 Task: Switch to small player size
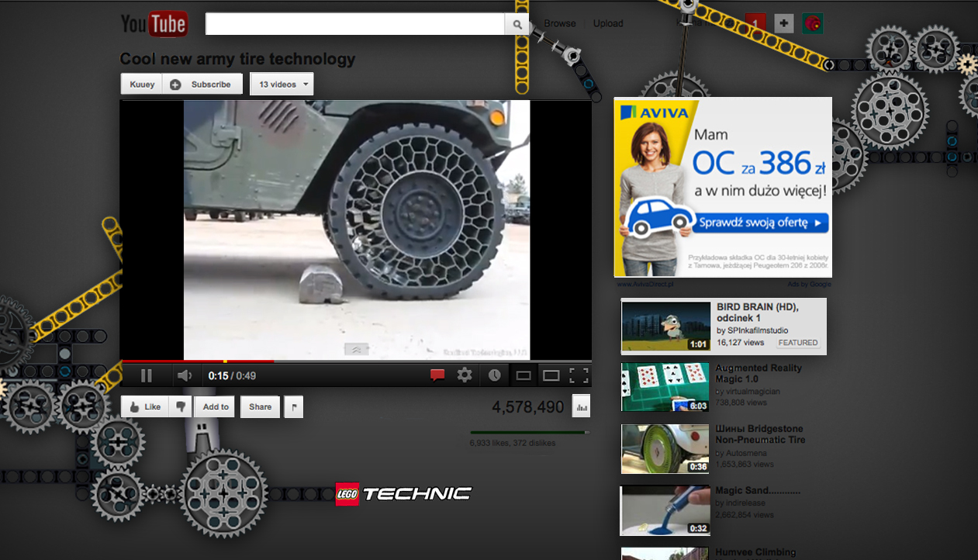(524, 376)
